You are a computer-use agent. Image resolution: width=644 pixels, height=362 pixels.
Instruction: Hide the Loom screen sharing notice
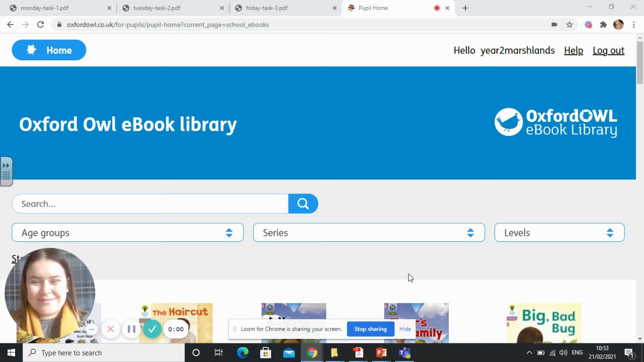click(x=405, y=329)
